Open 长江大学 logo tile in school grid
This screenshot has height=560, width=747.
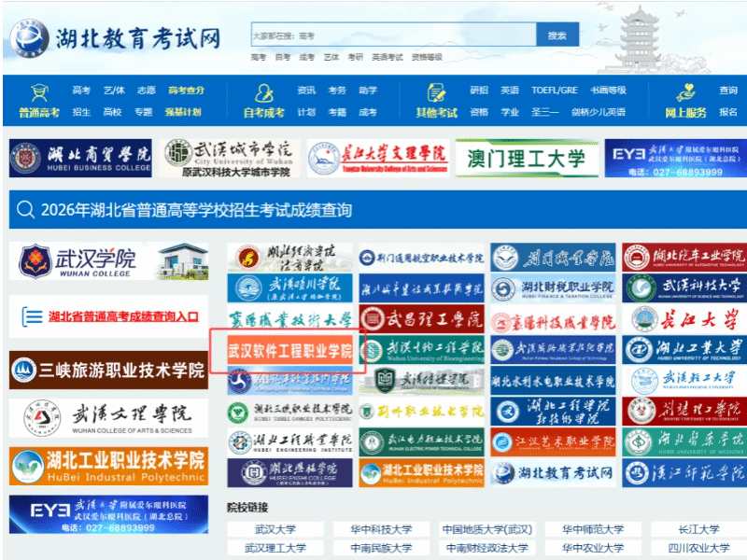point(684,319)
